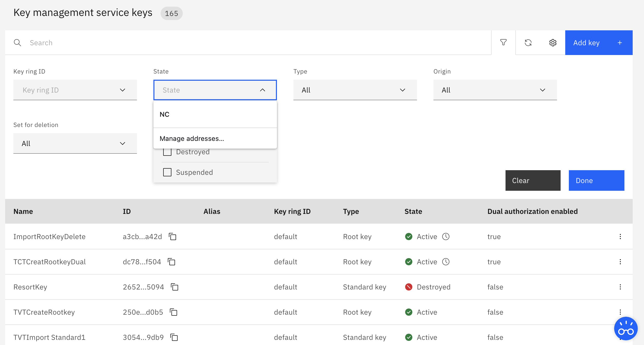Select NC from the State menu

point(215,114)
